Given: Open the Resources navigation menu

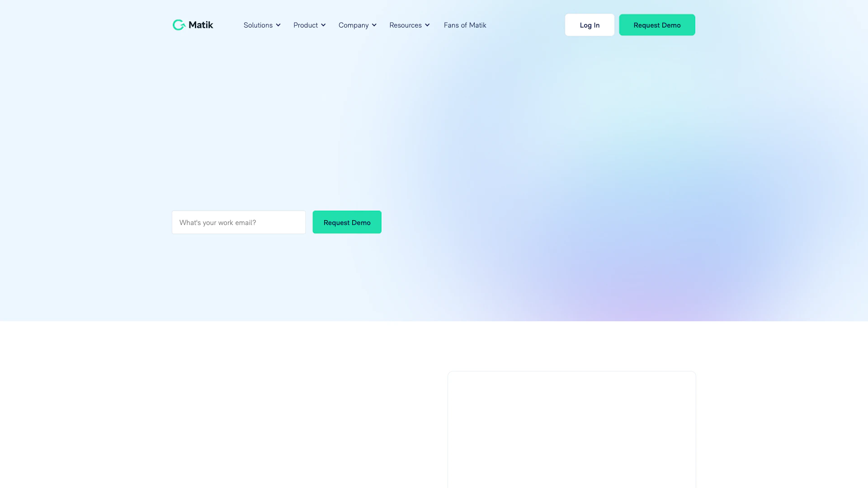Looking at the screenshot, I should pos(405,25).
